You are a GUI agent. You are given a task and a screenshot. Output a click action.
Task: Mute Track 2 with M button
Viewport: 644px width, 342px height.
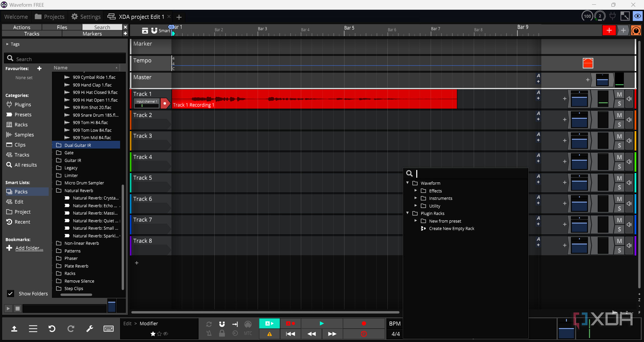coord(619,115)
